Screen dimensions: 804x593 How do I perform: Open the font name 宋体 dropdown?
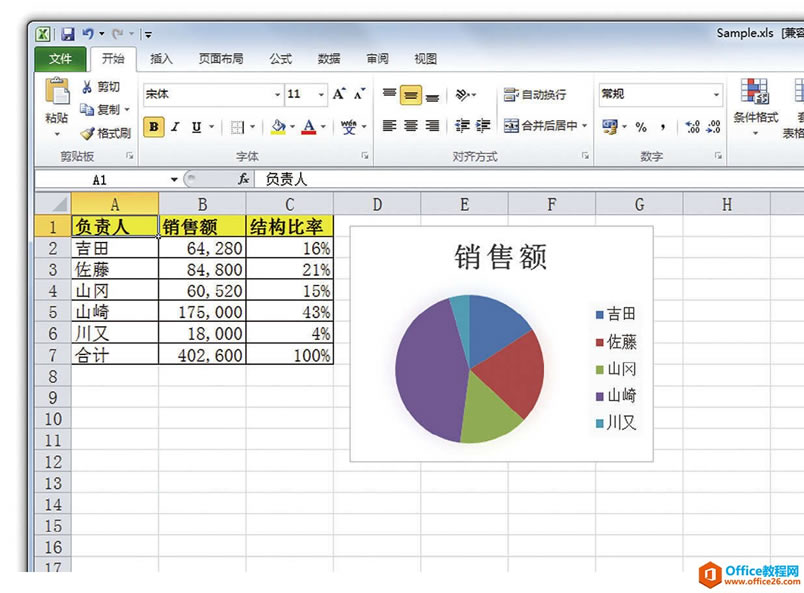pyautogui.click(x=277, y=94)
